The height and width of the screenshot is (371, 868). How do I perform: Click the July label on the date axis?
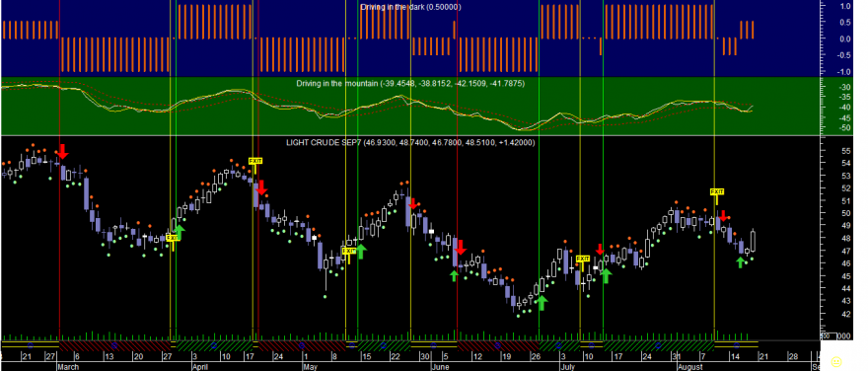point(567,367)
